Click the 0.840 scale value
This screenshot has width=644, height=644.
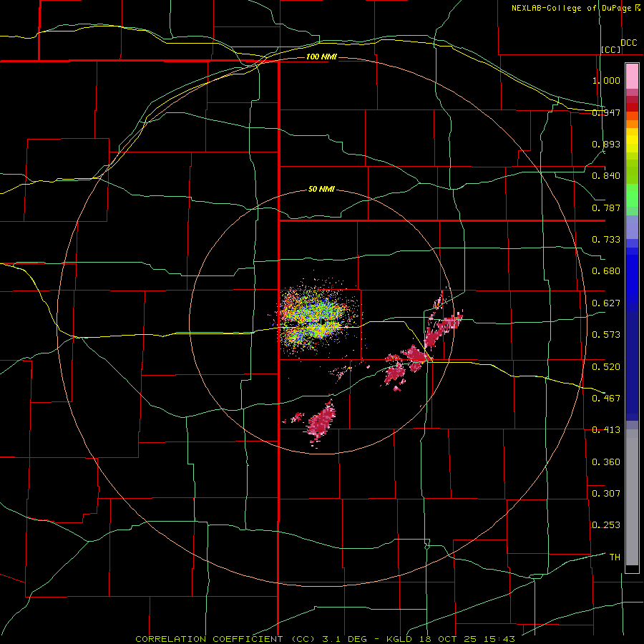click(606, 176)
